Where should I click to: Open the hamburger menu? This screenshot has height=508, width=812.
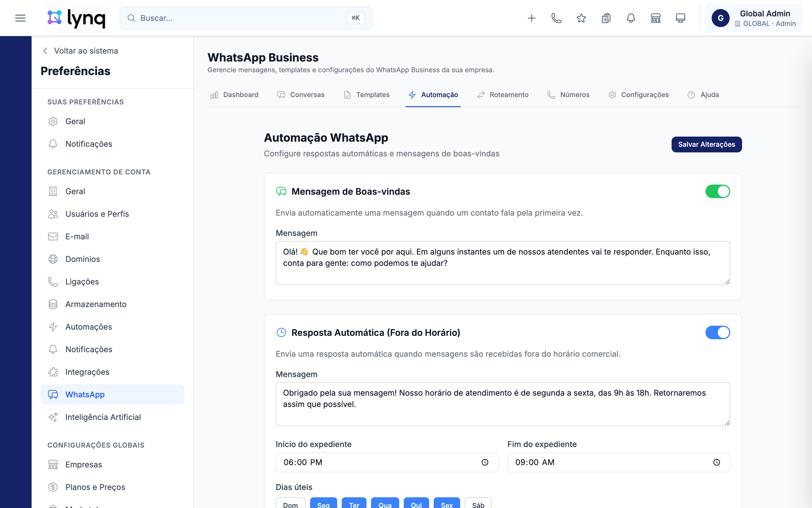point(20,18)
